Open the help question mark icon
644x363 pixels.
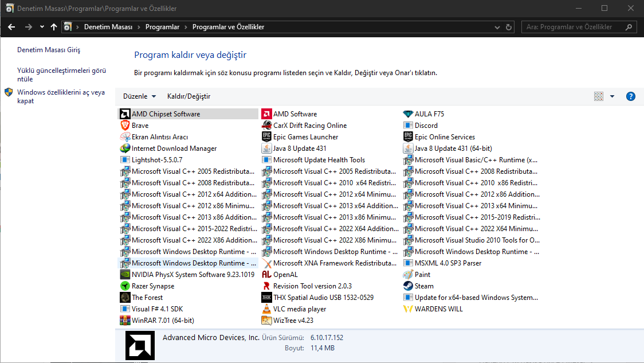630,96
